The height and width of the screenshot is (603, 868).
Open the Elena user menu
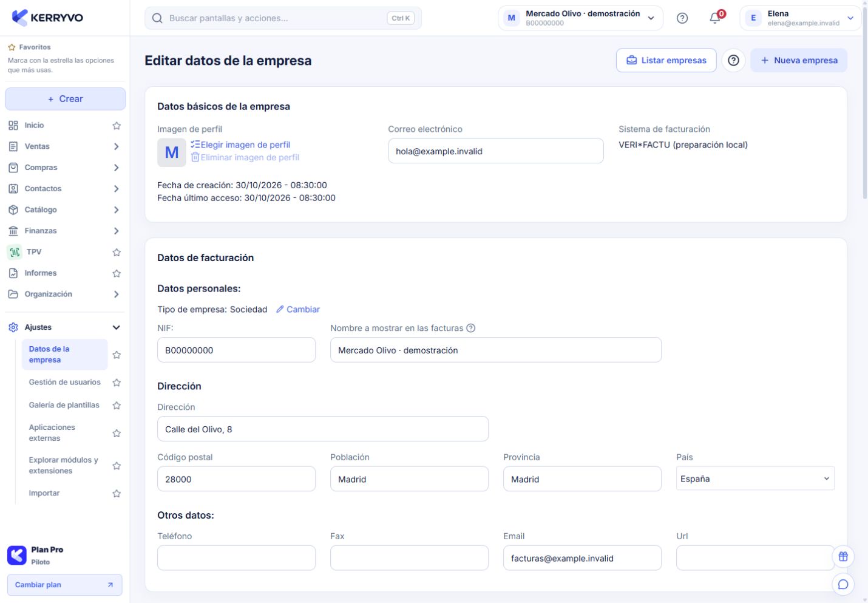[x=800, y=18]
